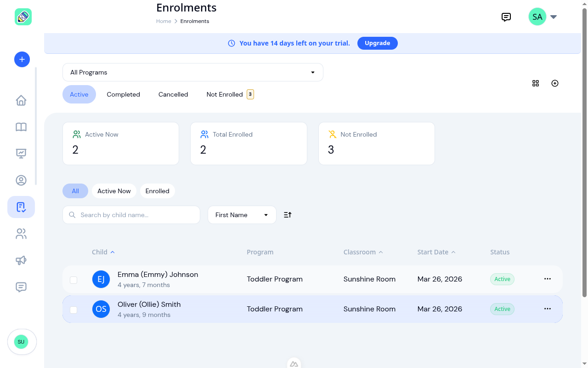Click the SU avatar in sidebar
Screen dimensions: 588x368
(21, 342)
